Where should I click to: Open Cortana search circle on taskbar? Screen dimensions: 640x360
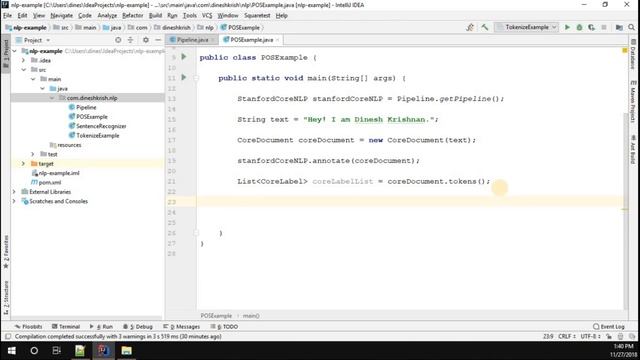34,351
